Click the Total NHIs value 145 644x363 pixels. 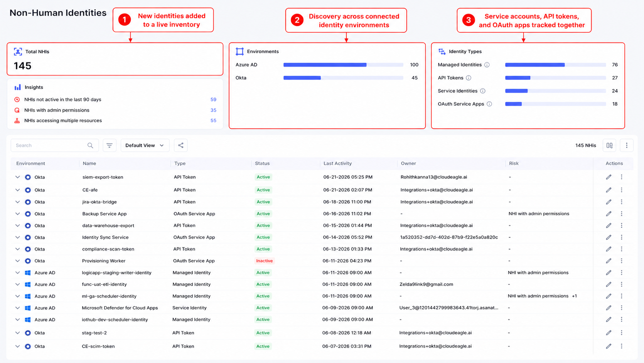23,66
